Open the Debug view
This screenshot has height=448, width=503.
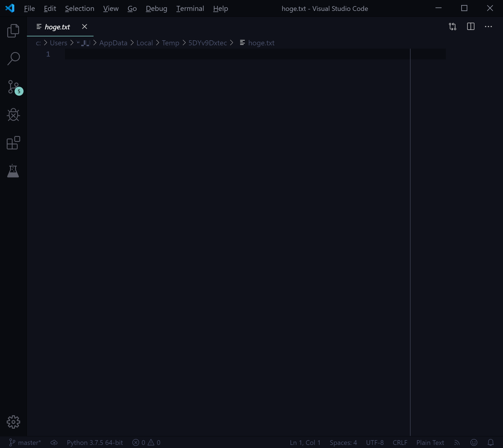[13, 115]
